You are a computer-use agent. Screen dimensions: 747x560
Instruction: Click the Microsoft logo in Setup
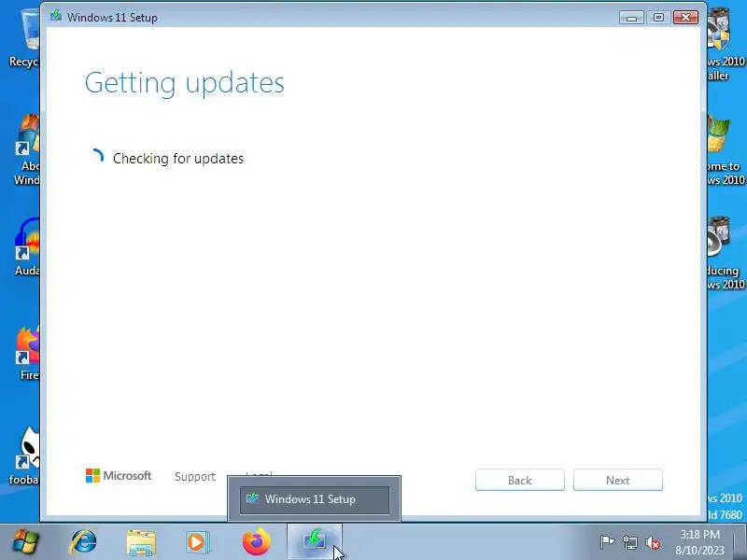pyautogui.click(x=119, y=475)
